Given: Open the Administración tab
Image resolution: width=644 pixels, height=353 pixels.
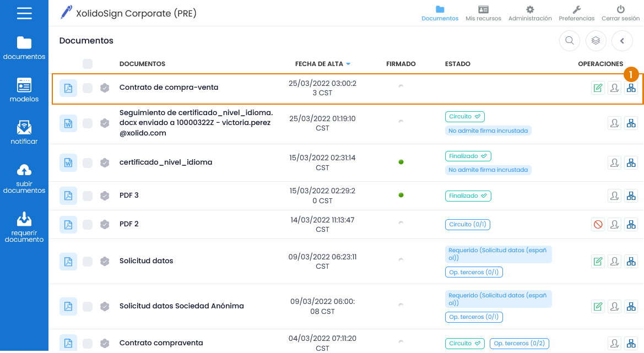Looking at the screenshot, I should tap(530, 13).
